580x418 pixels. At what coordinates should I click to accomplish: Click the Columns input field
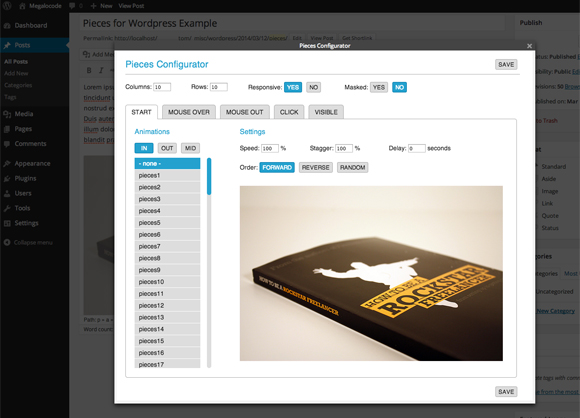tap(162, 87)
